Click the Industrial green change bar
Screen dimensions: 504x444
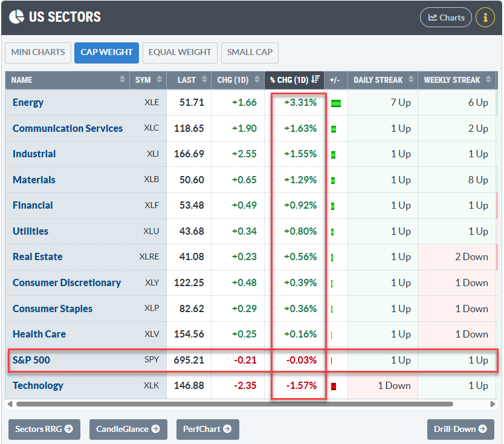[x=334, y=155]
